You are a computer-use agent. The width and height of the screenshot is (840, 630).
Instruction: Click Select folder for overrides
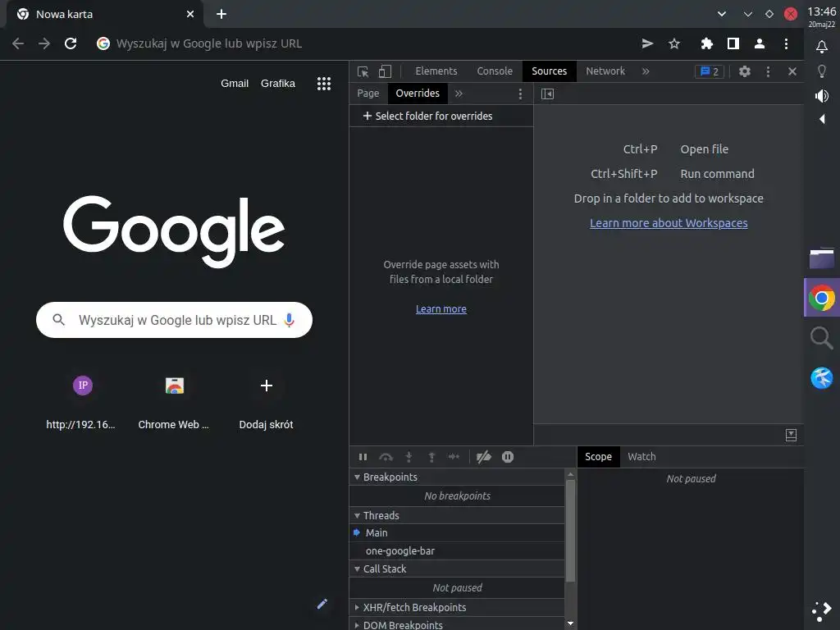[427, 116]
